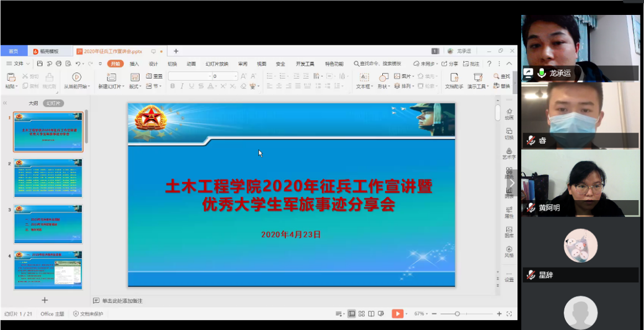
Task: Click the orange play slideshow button in status bar
Action: pyautogui.click(x=397, y=313)
